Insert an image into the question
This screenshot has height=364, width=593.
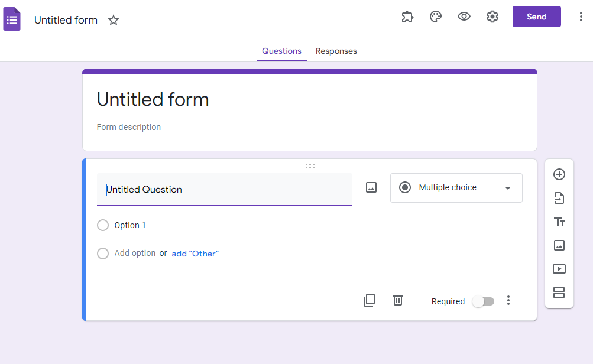pyautogui.click(x=371, y=187)
